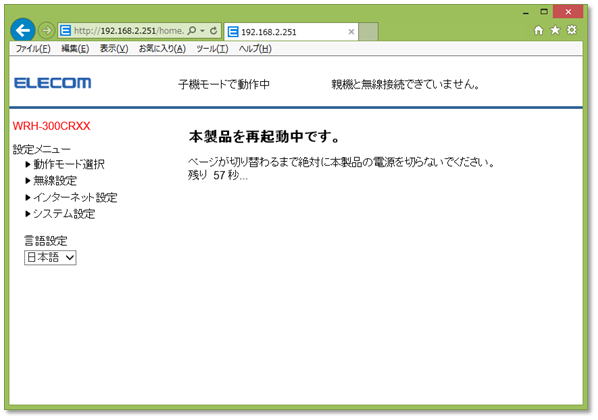Expand the address bar autocomplete dropdown arrow
The height and width of the screenshot is (420, 598).
(203, 31)
